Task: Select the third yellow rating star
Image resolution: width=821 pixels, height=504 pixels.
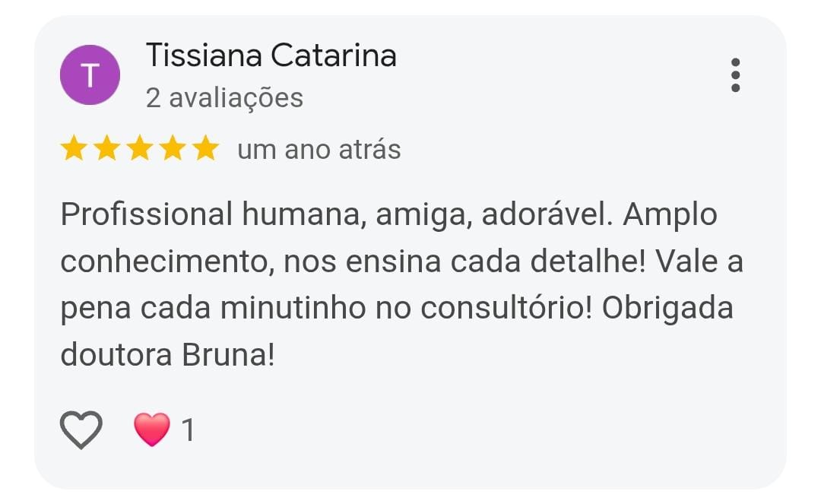Action: [x=139, y=149]
